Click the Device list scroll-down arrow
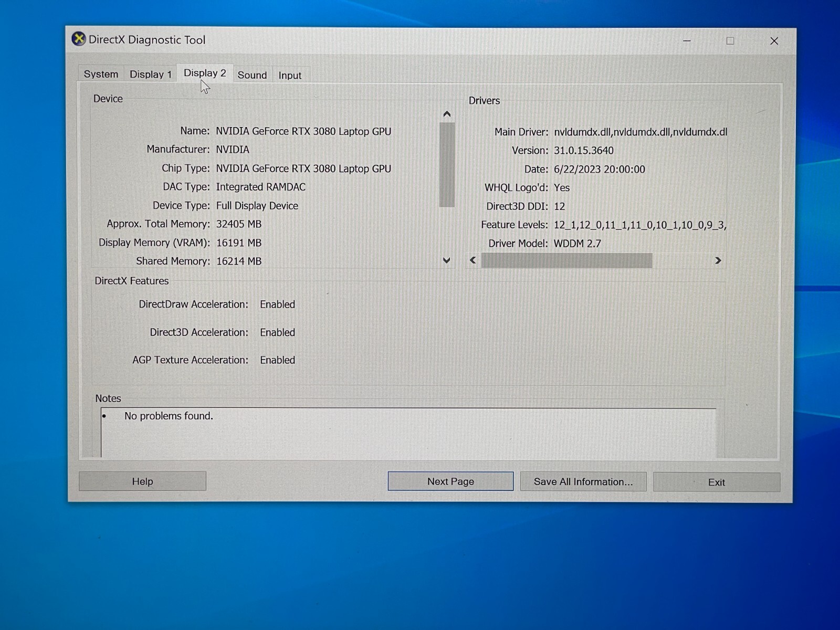840x630 pixels. 447,260
